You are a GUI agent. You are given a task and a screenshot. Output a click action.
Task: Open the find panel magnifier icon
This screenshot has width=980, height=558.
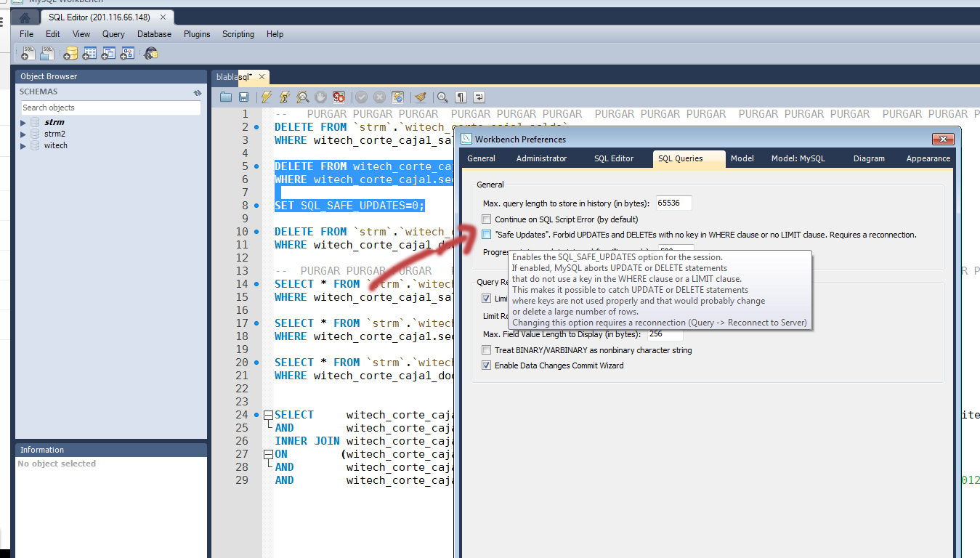click(442, 97)
